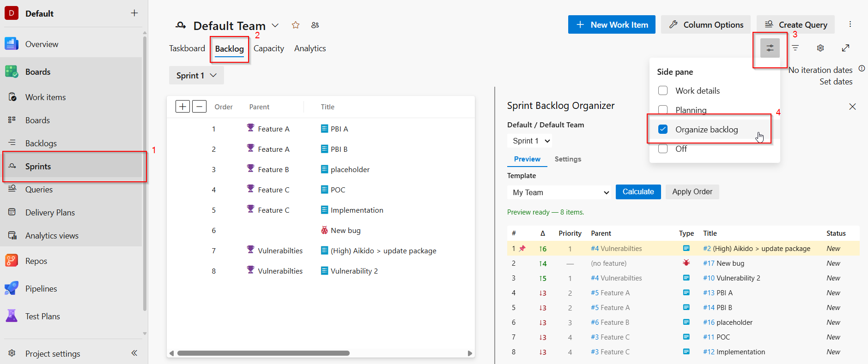This screenshot has height=364, width=868.
Task: Open the Default Team chevron dropdown
Action: coord(275,25)
